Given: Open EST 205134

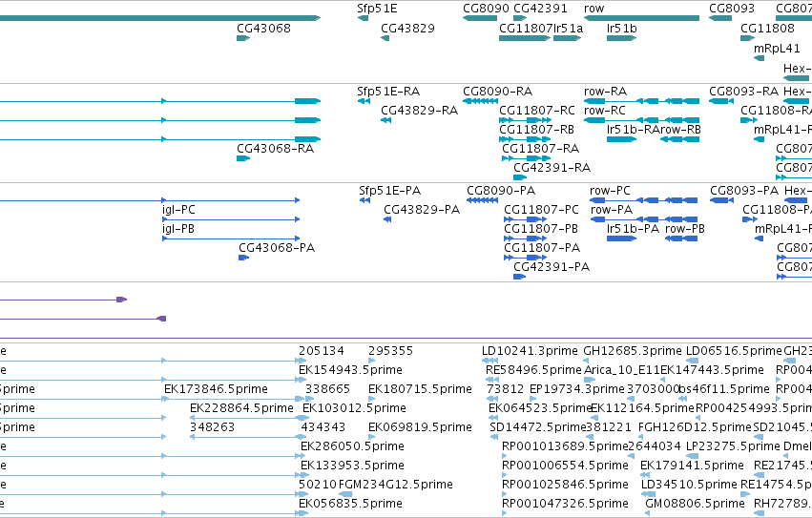Looking at the screenshot, I should pos(321,351).
